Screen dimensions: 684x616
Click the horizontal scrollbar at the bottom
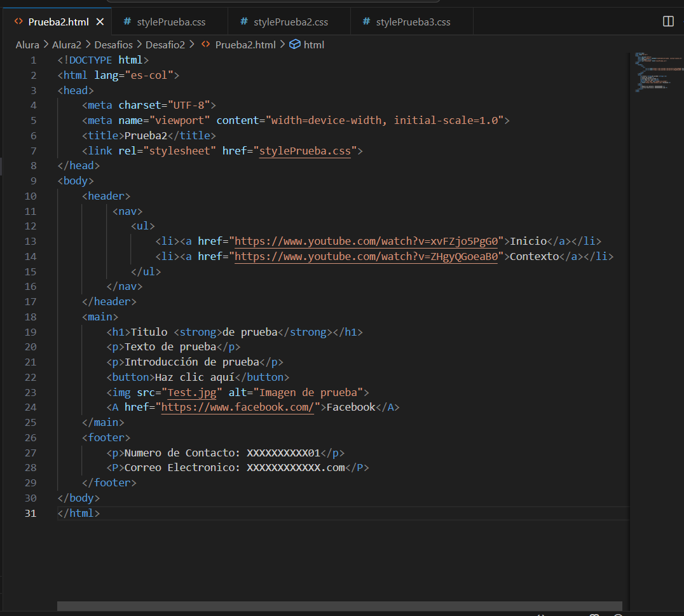[x=339, y=606]
